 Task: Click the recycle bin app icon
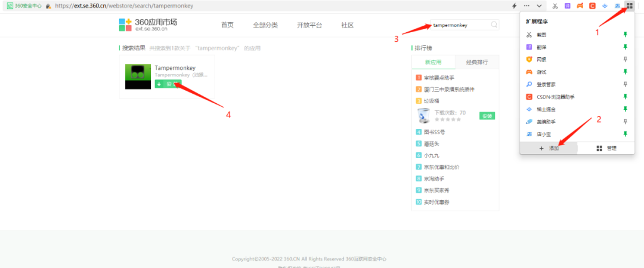(x=423, y=116)
